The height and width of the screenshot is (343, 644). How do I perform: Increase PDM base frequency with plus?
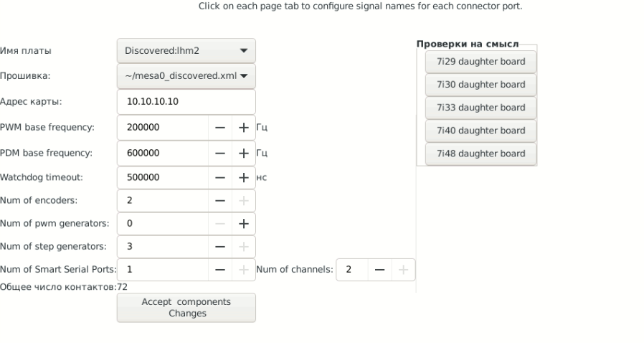pyautogui.click(x=244, y=154)
